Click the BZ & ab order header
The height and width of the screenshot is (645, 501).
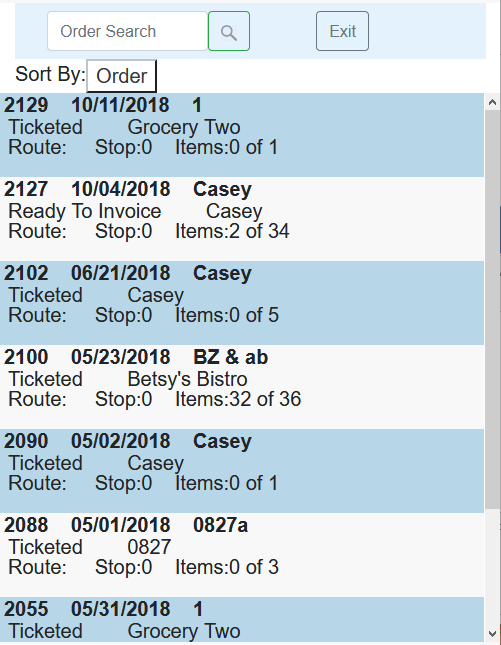coord(230,357)
